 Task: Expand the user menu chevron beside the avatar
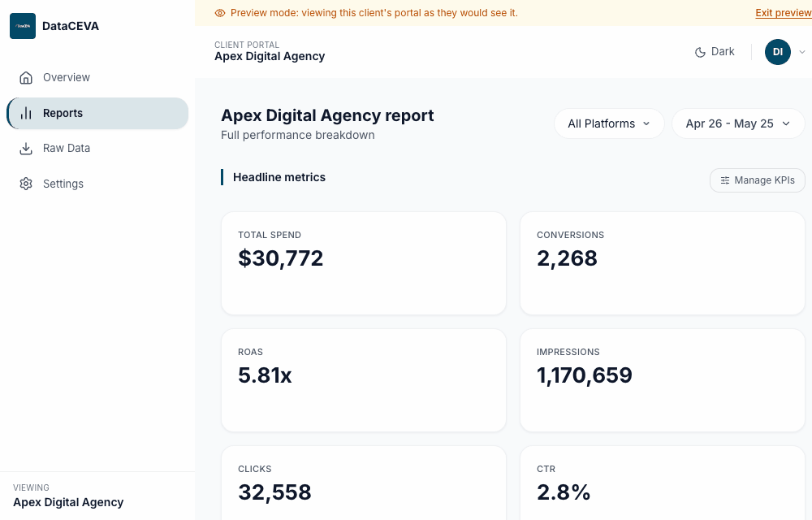click(802, 52)
